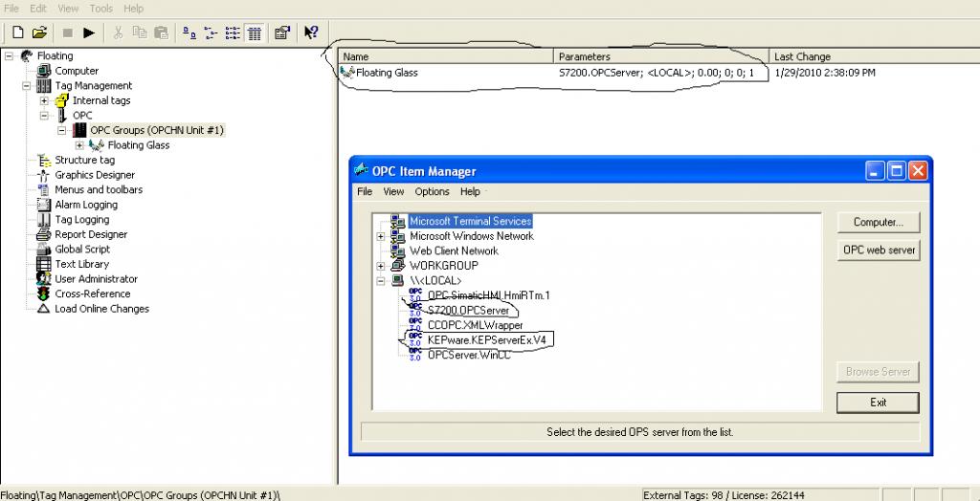Click the Paste clipboard toolbar icon
The height and width of the screenshot is (501, 980).
coord(161,33)
